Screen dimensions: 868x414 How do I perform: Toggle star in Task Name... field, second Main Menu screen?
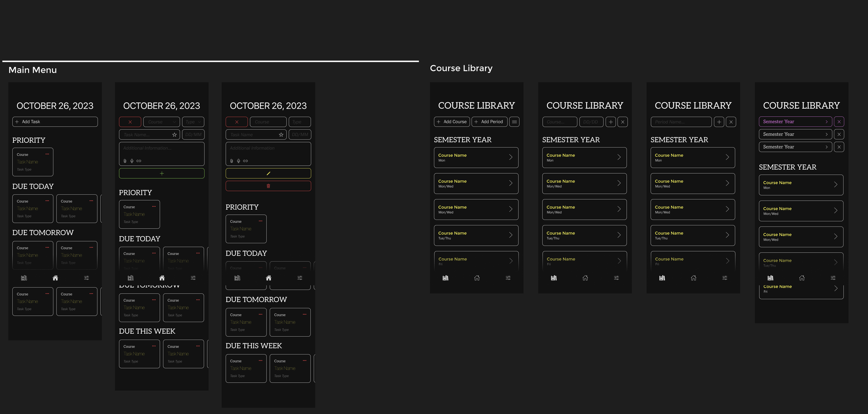tap(175, 135)
